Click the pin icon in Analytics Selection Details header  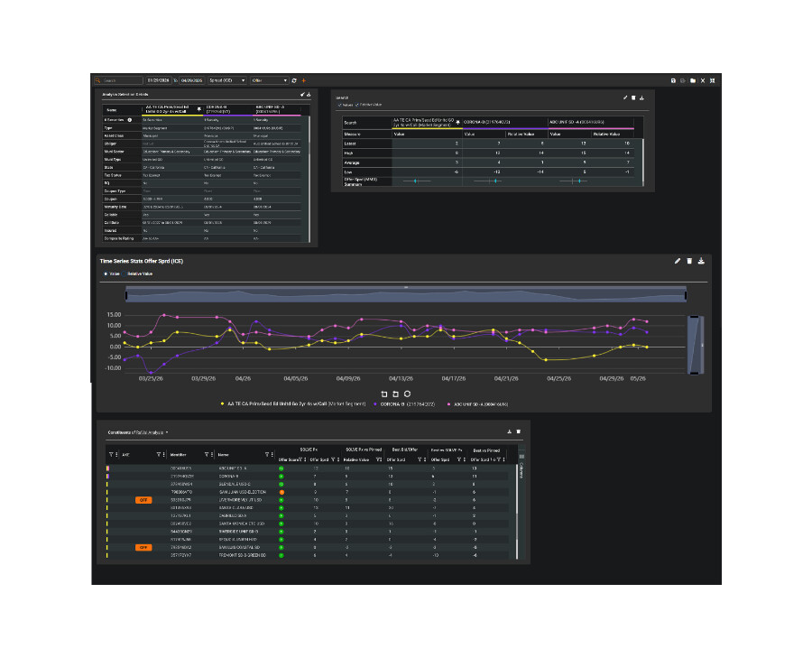point(302,94)
